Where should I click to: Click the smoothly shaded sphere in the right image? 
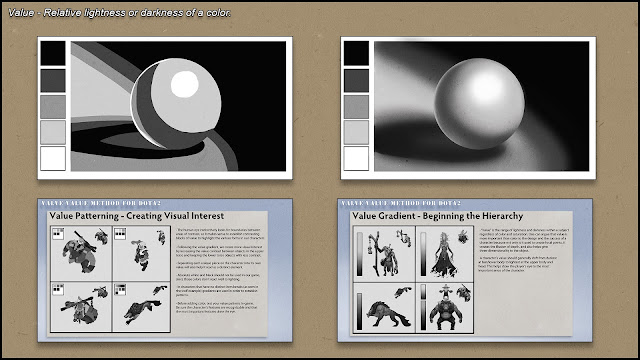click(x=479, y=104)
